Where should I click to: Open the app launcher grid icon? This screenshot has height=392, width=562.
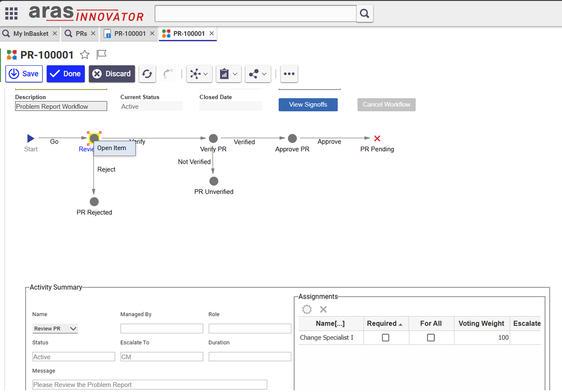[x=11, y=13]
